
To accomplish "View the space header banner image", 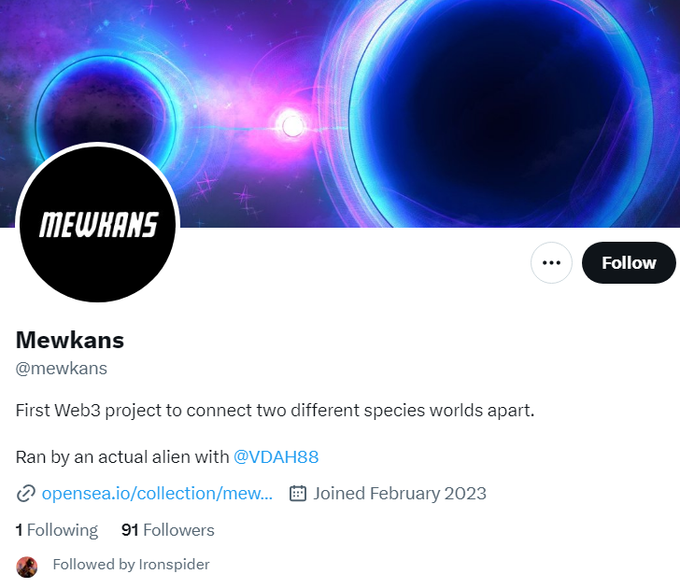I will (x=340, y=114).
